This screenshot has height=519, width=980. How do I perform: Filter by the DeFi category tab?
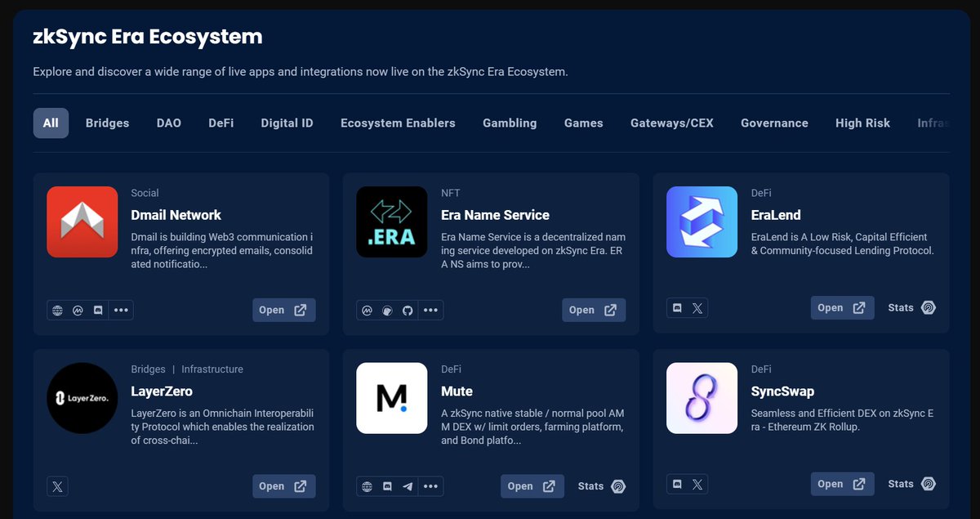pyautogui.click(x=221, y=123)
